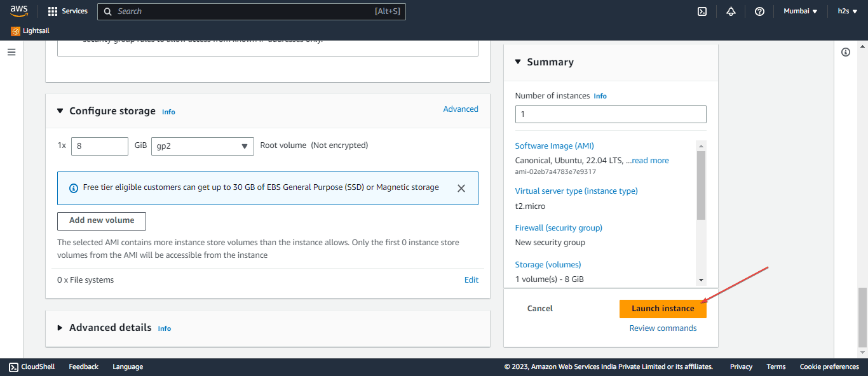Viewport: 868px width, 376px height.
Task: Click read more on the AMI description
Action: pos(651,161)
